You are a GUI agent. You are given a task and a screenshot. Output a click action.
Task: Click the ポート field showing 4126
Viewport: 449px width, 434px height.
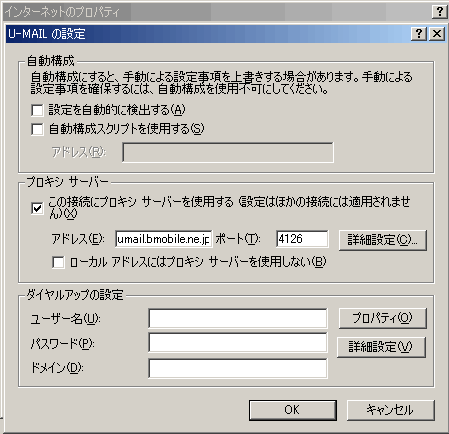(x=302, y=239)
